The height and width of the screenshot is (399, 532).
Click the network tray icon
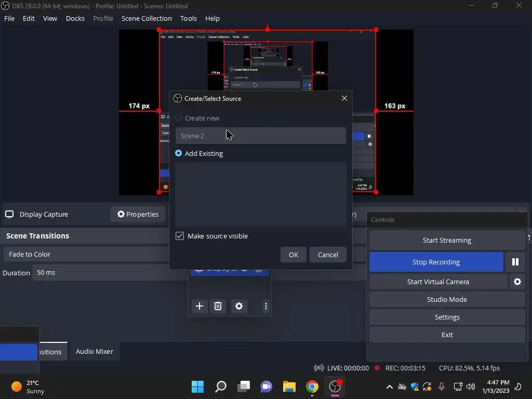[458, 387]
